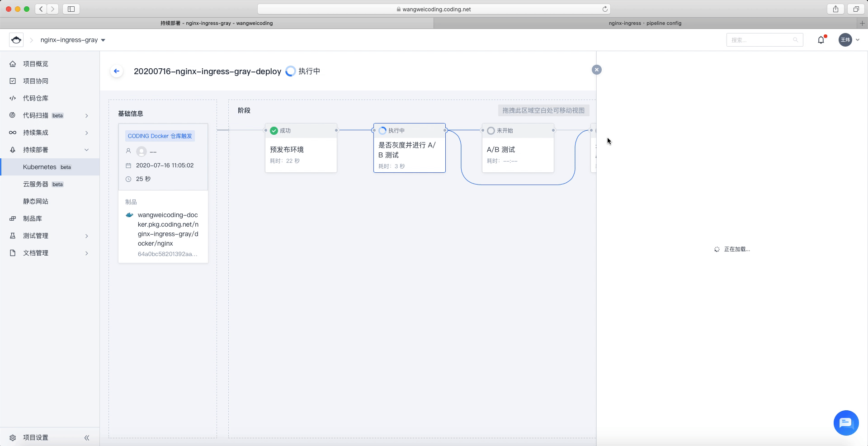Focus the top search field
Viewport: 868px width, 446px height.
click(x=764, y=40)
